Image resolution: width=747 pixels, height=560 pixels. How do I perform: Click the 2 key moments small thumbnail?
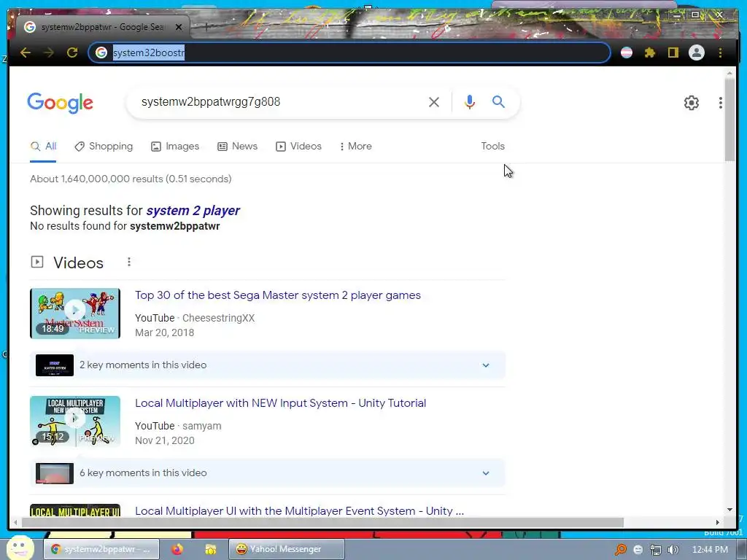(55, 365)
